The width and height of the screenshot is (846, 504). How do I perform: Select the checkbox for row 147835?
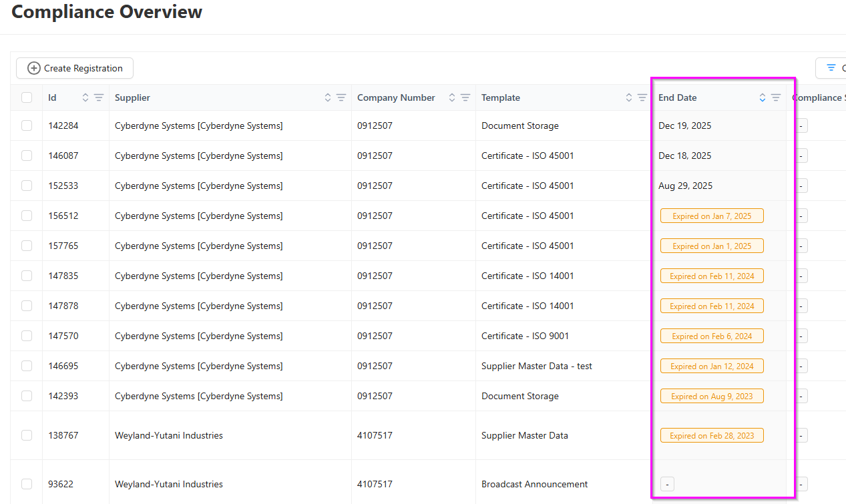pos(27,276)
